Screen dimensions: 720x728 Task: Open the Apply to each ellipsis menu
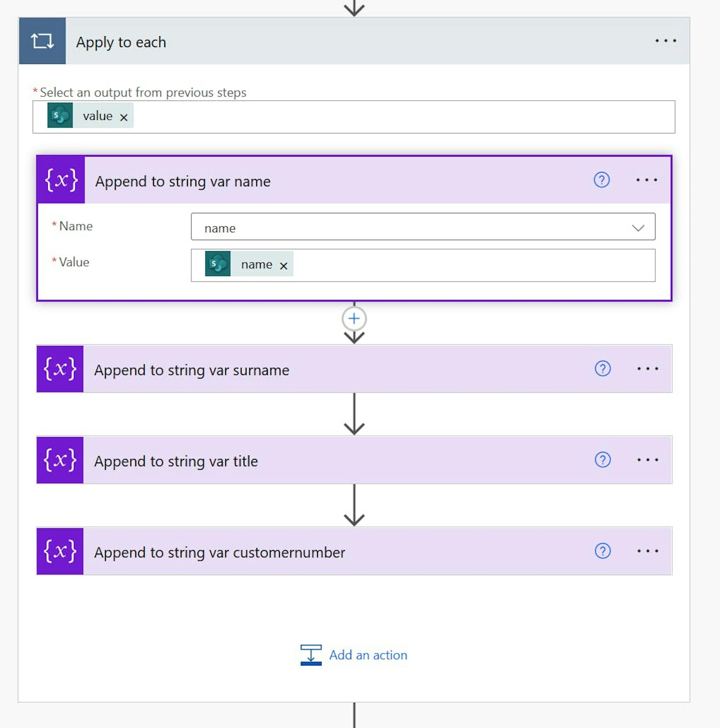pyautogui.click(x=666, y=41)
